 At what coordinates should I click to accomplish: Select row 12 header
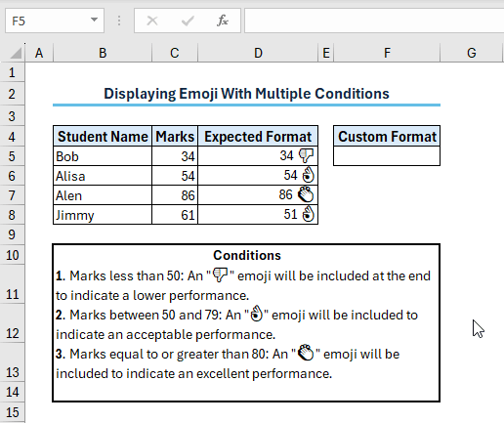point(12,323)
